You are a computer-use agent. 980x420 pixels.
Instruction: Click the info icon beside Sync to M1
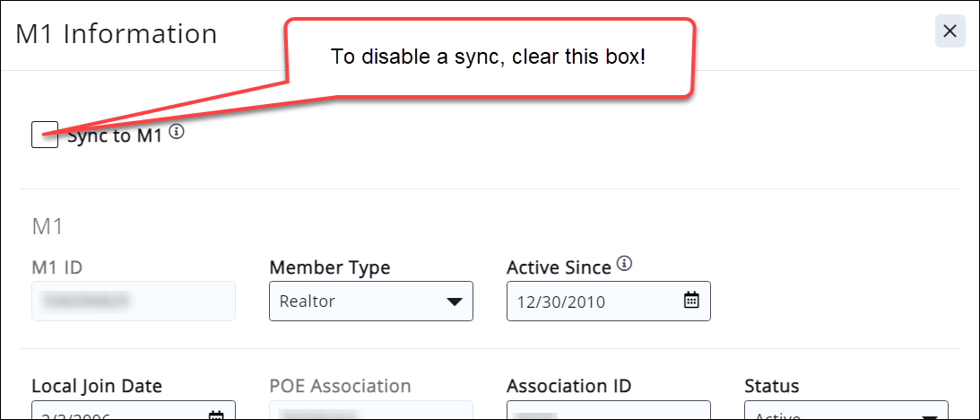point(177,133)
